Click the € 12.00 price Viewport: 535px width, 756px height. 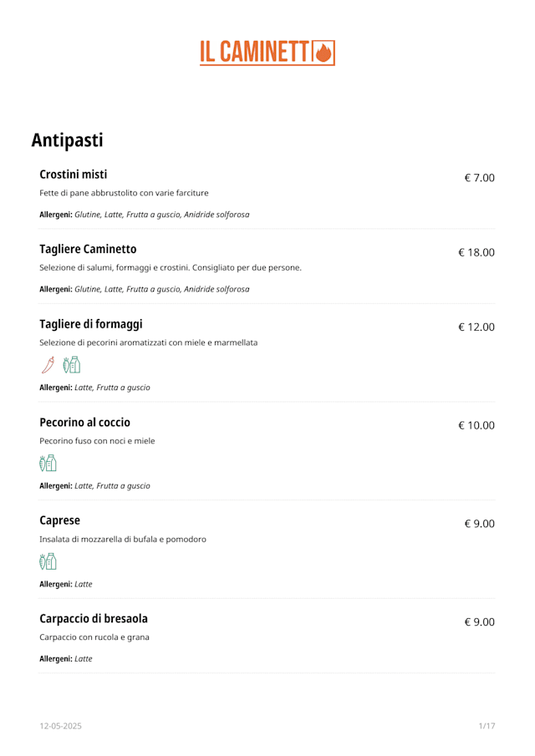click(476, 327)
